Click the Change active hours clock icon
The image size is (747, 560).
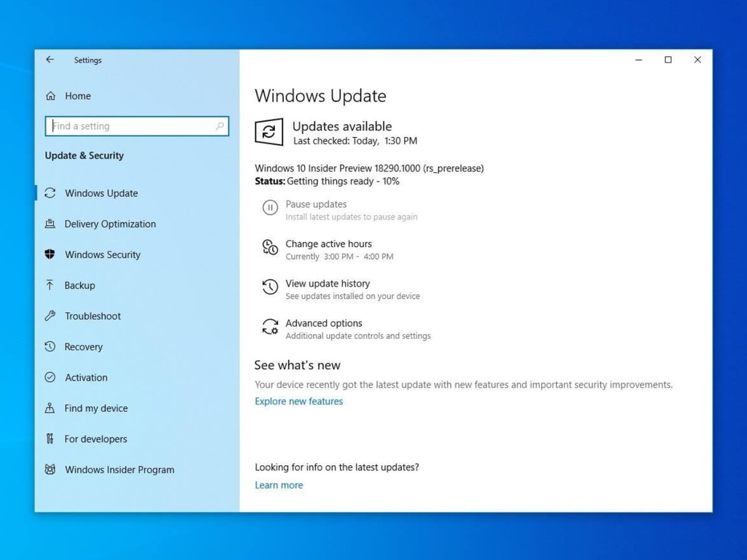point(270,247)
